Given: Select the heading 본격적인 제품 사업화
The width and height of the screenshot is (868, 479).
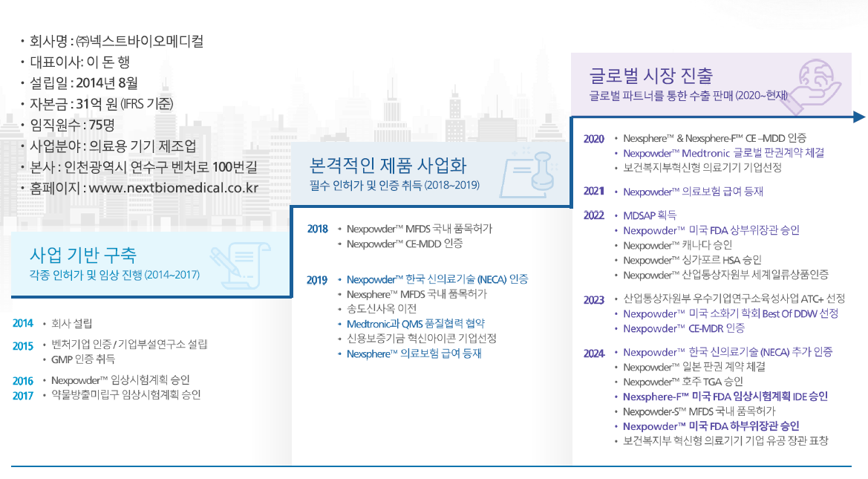Looking at the screenshot, I should click(388, 166).
